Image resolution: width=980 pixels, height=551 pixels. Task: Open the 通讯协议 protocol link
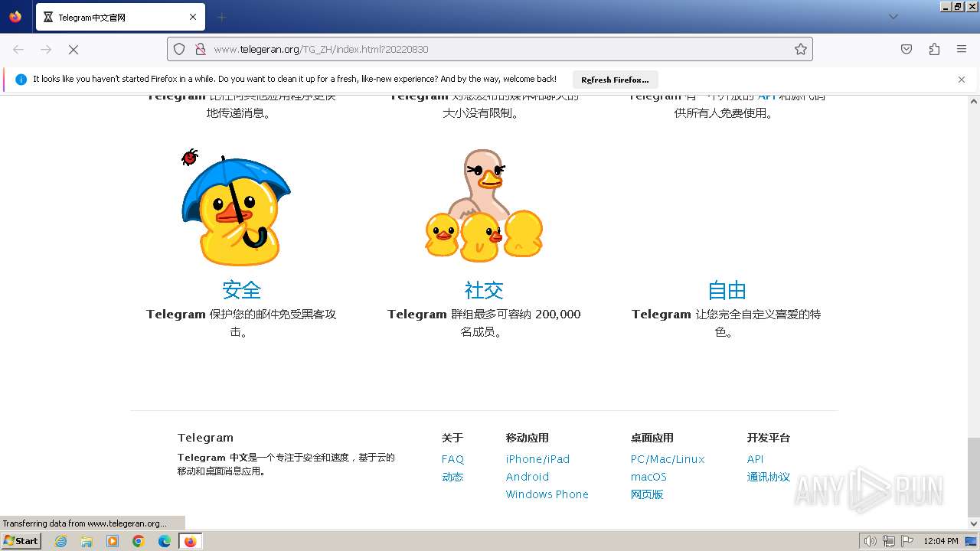pos(768,477)
